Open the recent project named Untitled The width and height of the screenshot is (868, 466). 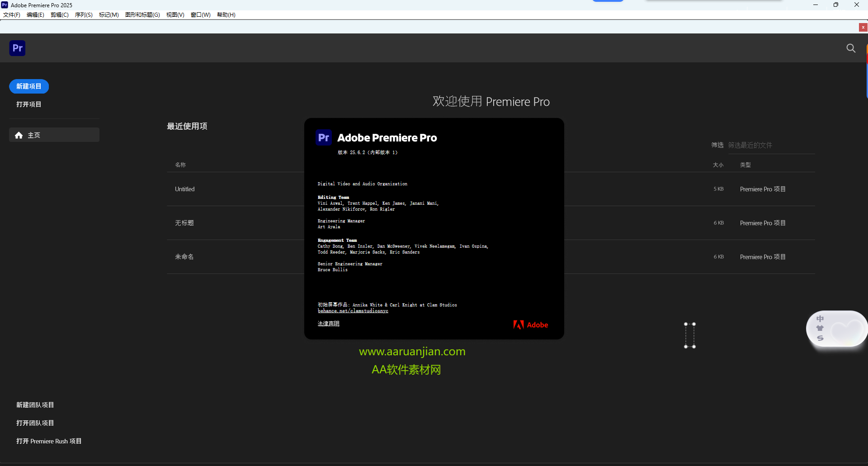pyautogui.click(x=184, y=189)
